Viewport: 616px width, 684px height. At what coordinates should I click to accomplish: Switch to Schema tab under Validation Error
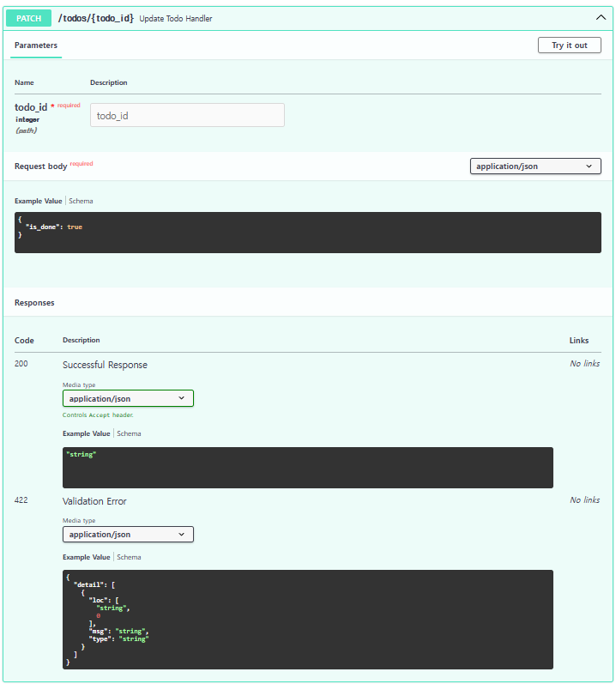point(129,557)
